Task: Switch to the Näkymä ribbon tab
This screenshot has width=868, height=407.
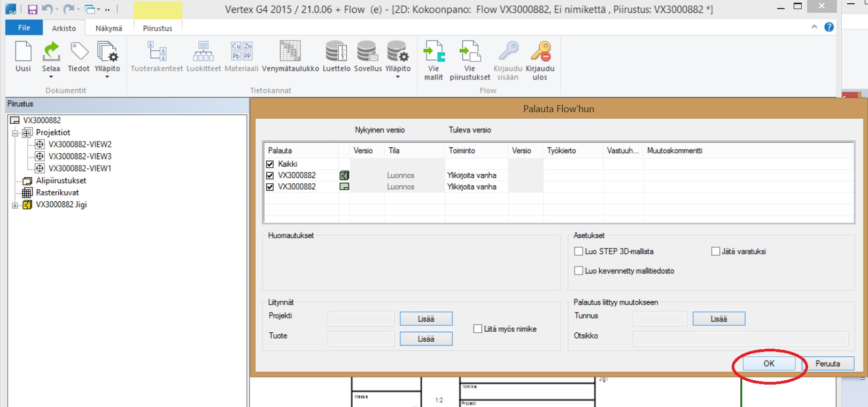Action: (x=108, y=28)
